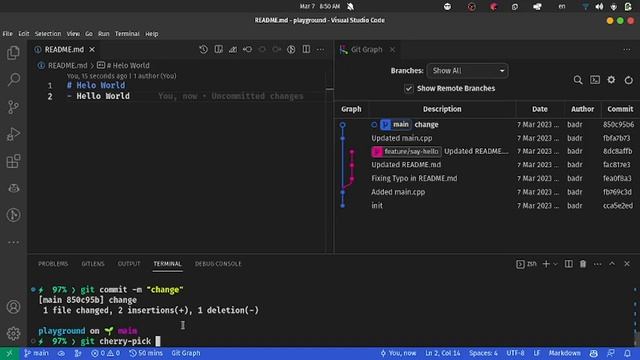Viewport: 640px width, 360px height.
Task: Change the Spaces: 4 indentation setting
Action: tap(483, 353)
